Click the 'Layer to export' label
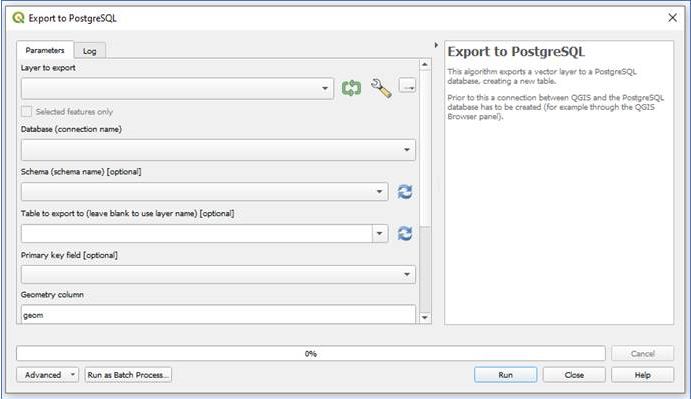 pos(48,67)
